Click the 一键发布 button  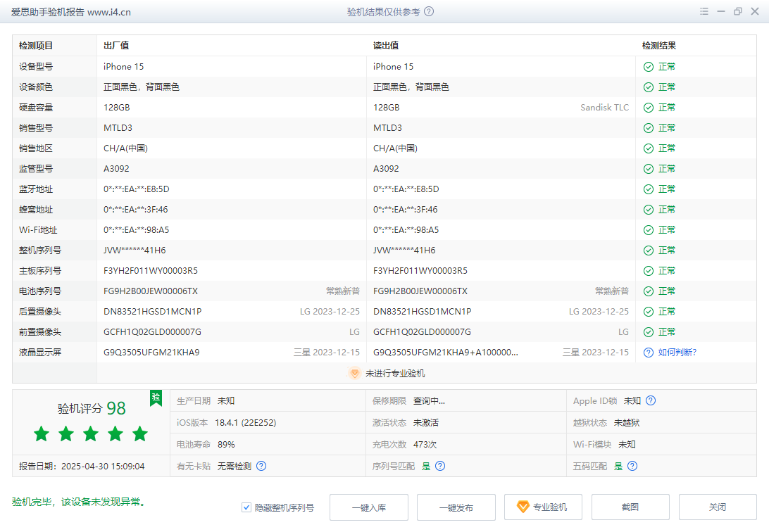coord(456,507)
